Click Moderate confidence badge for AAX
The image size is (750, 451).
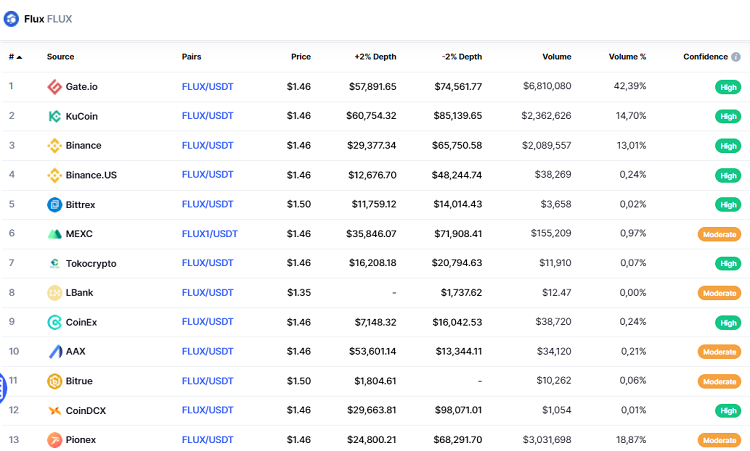point(719,352)
